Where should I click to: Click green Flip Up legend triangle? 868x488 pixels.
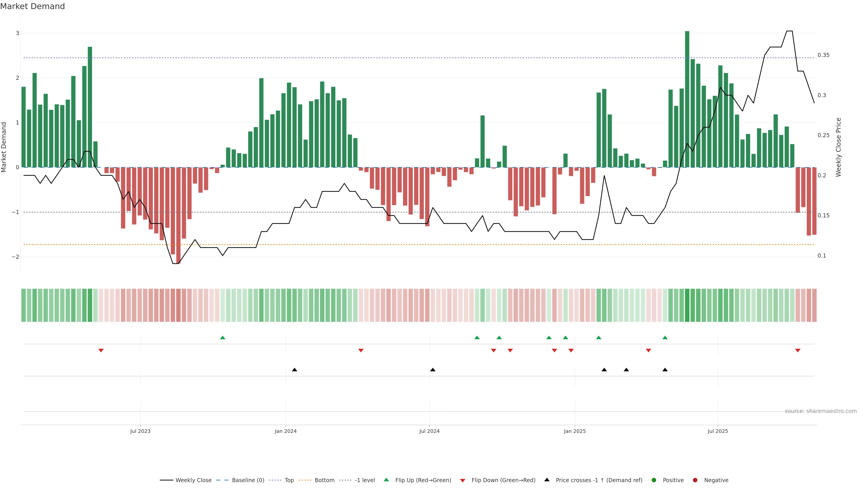point(387,480)
